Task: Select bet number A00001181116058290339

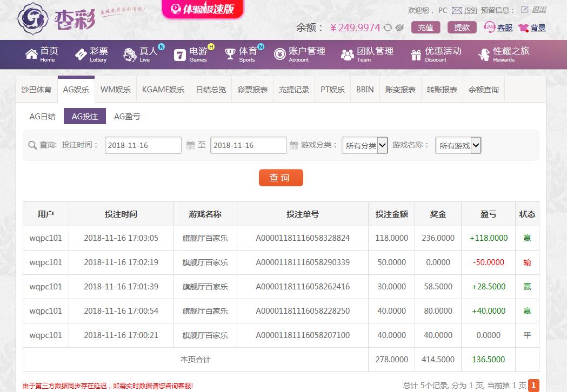Action: [x=303, y=262]
